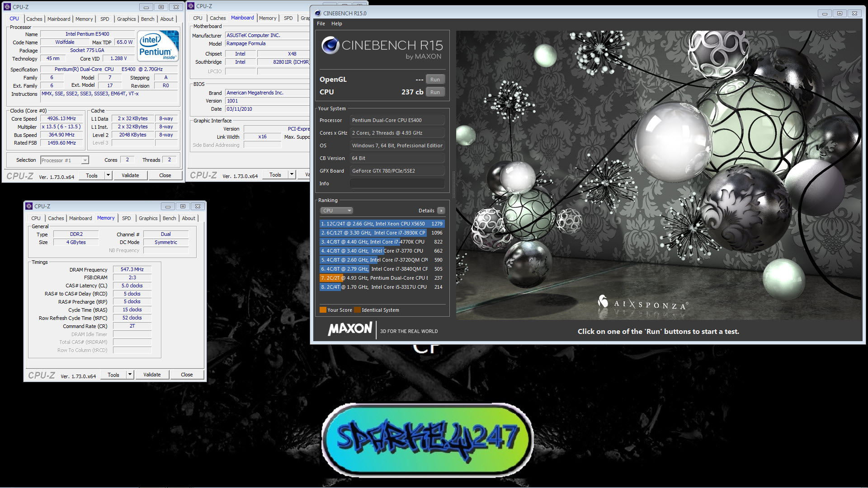Open ranking Details arrow button
This screenshot has width=868, height=488.
pos(441,211)
